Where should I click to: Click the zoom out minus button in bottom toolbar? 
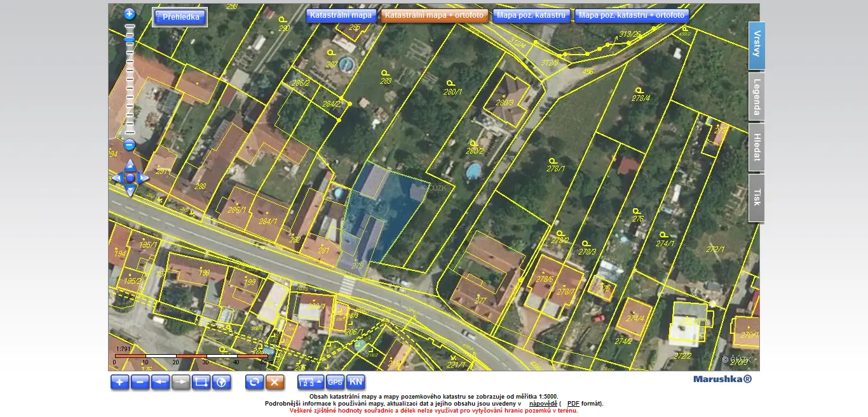140,382
